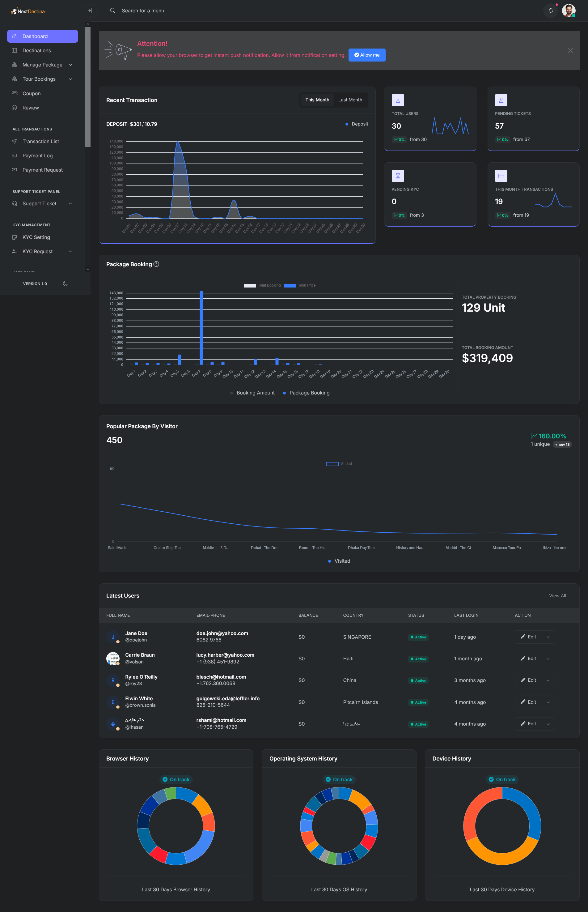Click the Payment Log icon
The width and height of the screenshot is (588, 912).
tap(14, 156)
